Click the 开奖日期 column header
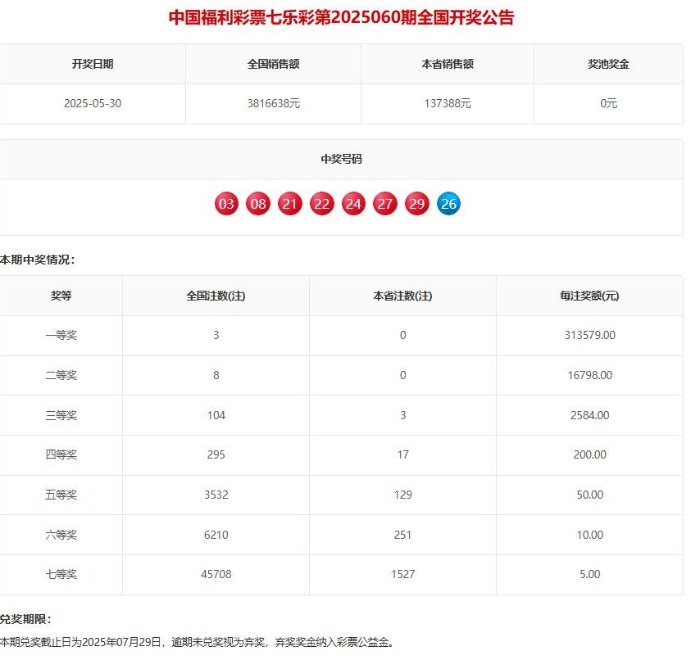700x660 pixels. (x=92, y=64)
